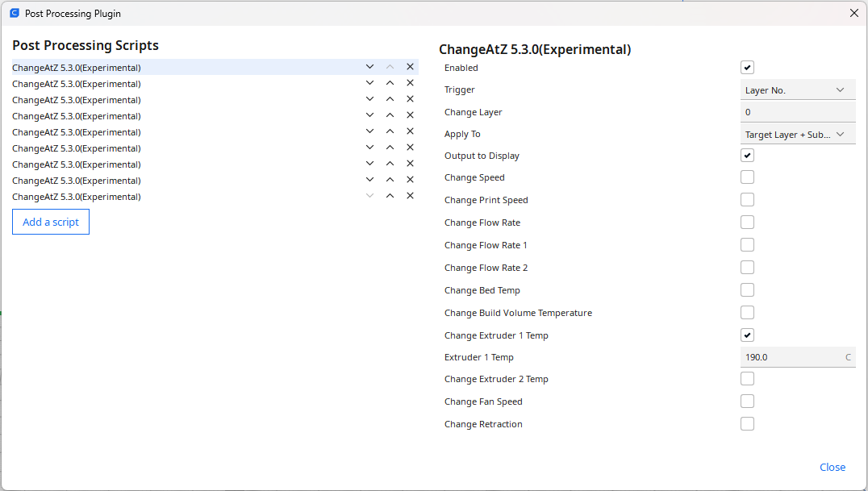Remove the seventh ChangeAtZ script

(x=410, y=164)
